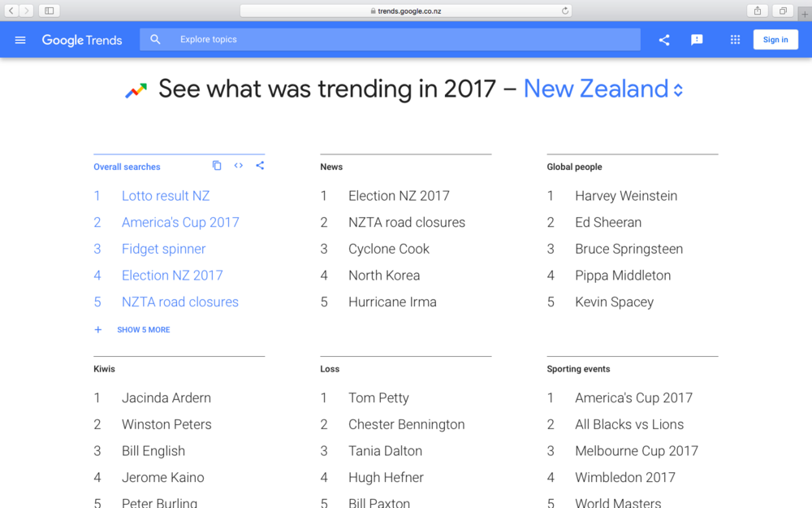Open Safari share button in toolbar

[758, 11]
